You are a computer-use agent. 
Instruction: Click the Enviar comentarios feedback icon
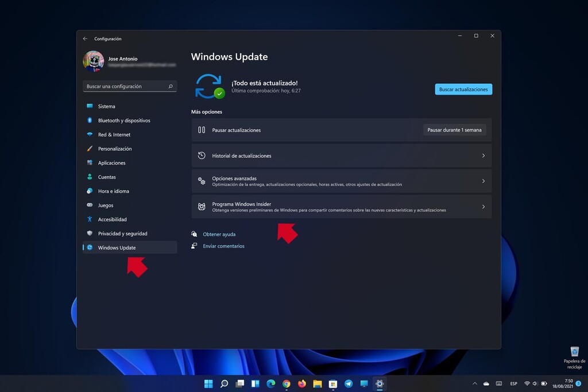pos(194,246)
